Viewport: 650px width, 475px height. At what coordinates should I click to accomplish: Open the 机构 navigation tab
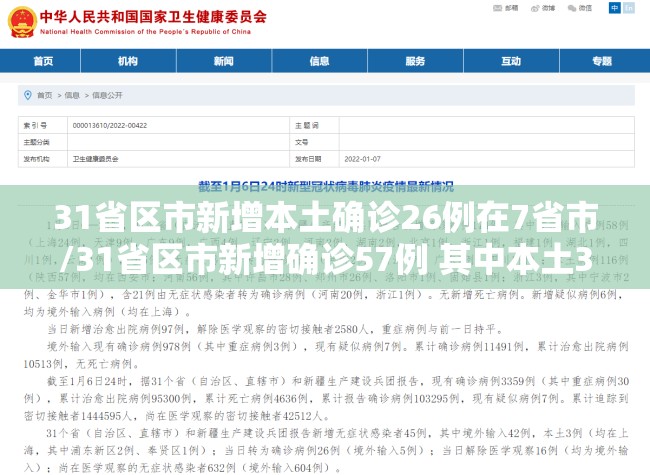pos(128,61)
